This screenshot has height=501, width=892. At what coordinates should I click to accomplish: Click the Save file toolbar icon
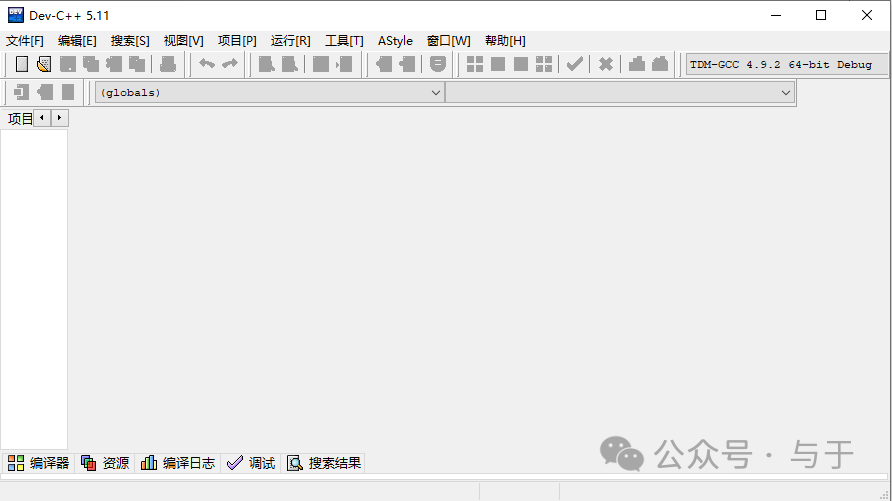click(68, 64)
